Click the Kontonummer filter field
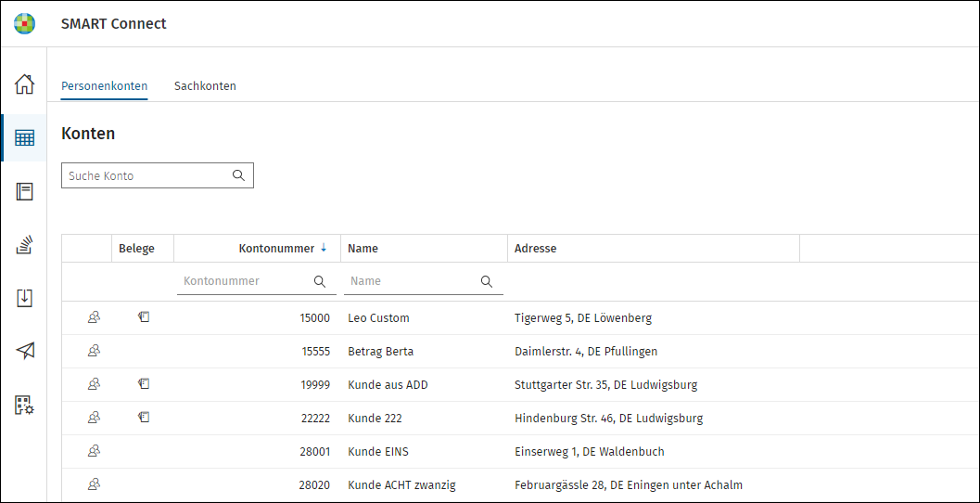Image resolution: width=980 pixels, height=503 pixels. pos(256,281)
